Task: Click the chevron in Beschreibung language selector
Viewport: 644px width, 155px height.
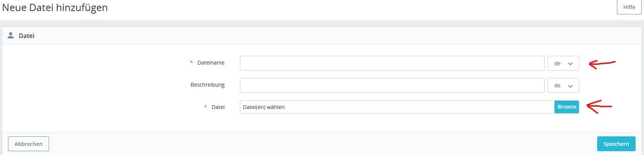Action: click(x=570, y=86)
